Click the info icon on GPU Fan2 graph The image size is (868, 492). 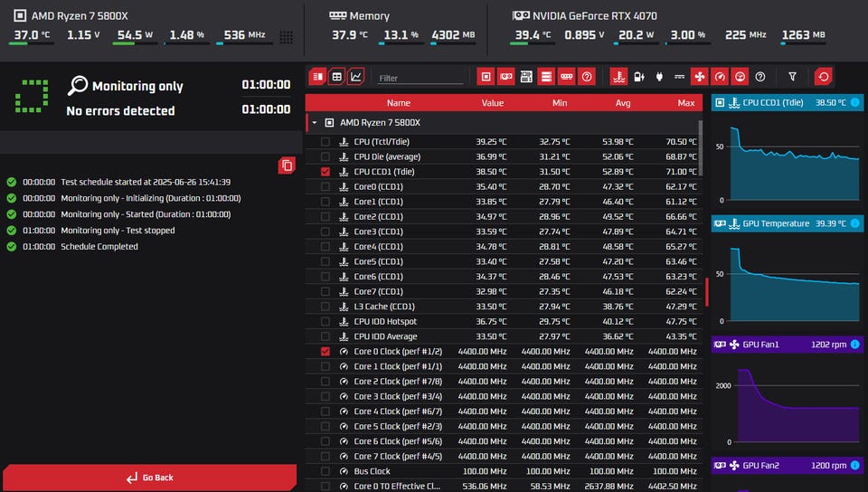click(854, 466)
